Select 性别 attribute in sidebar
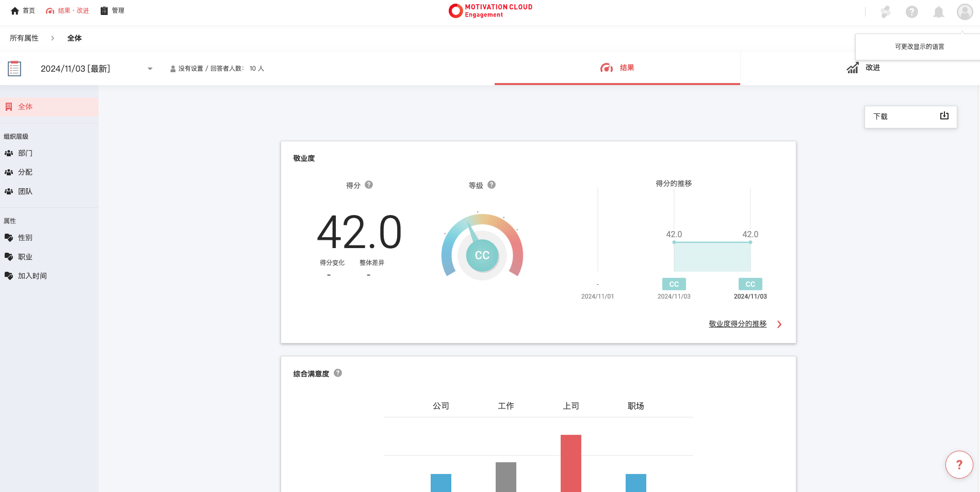Screen dimensions: 980x492 25,238
